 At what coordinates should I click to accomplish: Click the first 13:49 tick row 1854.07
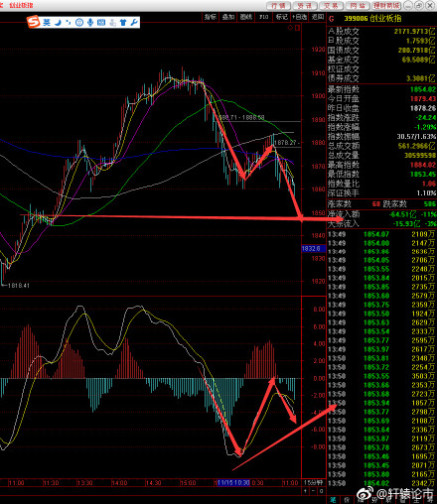(381, 234)
